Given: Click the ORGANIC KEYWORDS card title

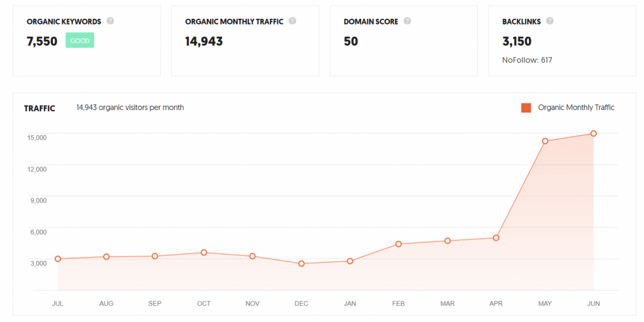Looking at the screenshot, I should click(64, 22).
